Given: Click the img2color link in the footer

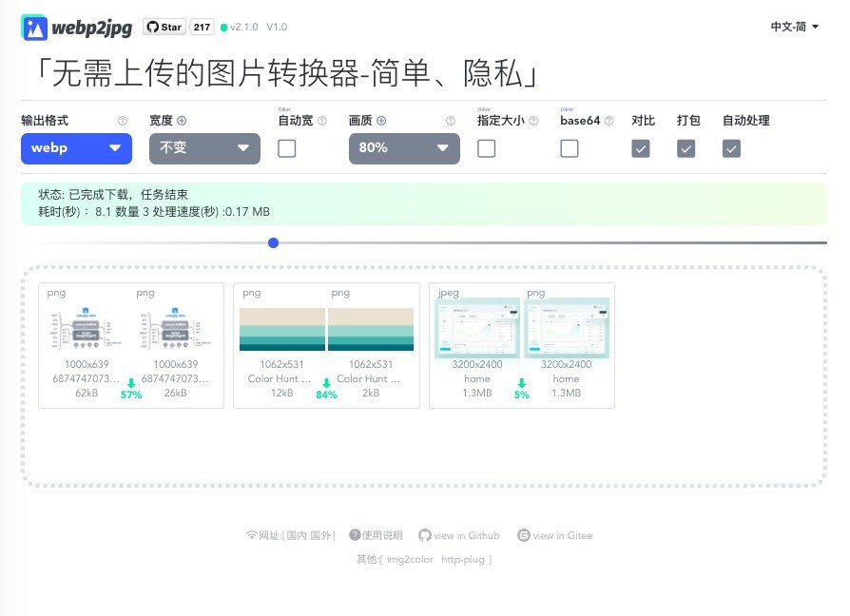Looking at the screenshot, I should tap(411, 559).
